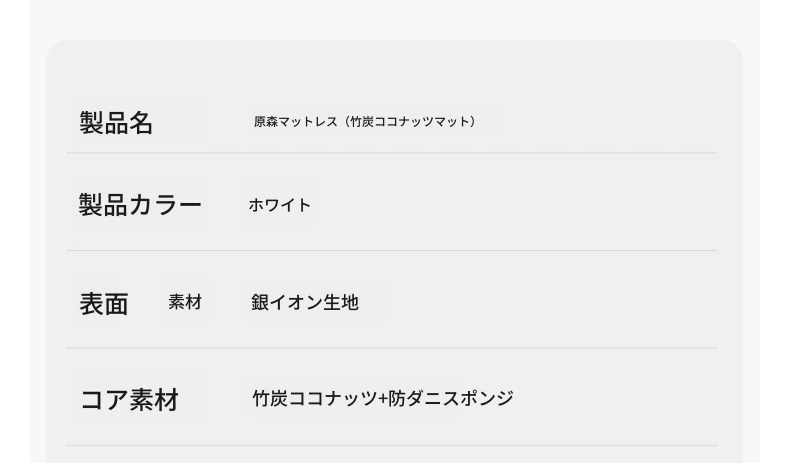Select the ホワイト color value
This screenshot has width=790, height=463.
(x=279, y=205)
